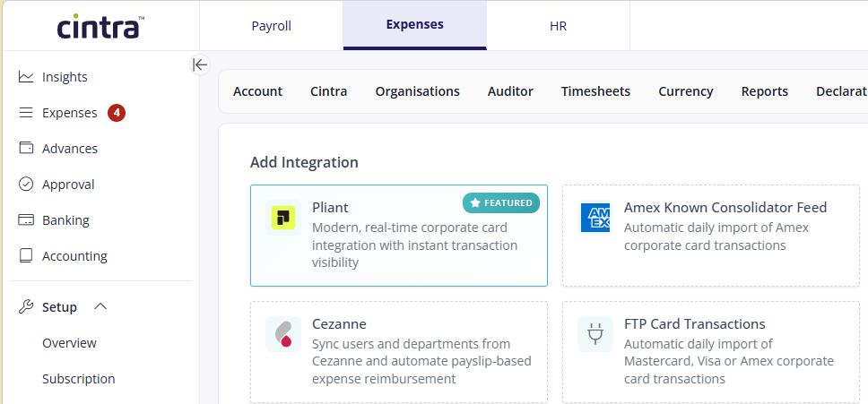The image size is (868, 404).
Task: Click the Setup wrench icon
Action: (x=26, y=306)
